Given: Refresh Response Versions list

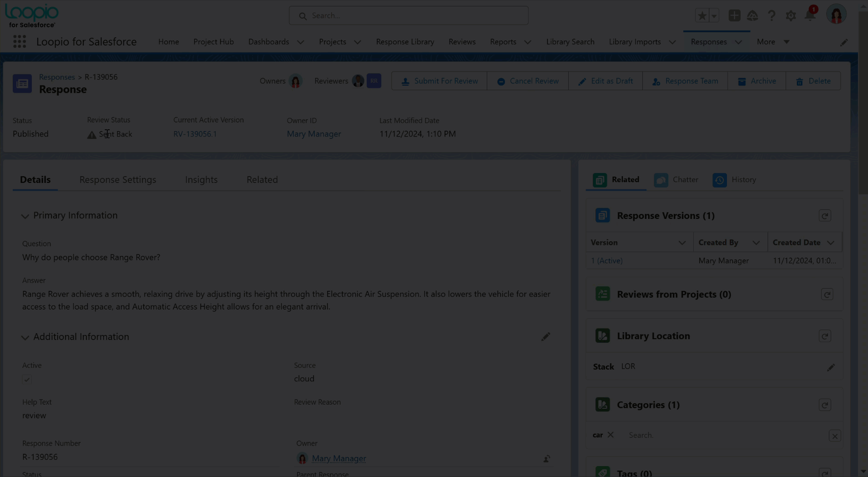Looking at the screenshot, I should [825, 216].
